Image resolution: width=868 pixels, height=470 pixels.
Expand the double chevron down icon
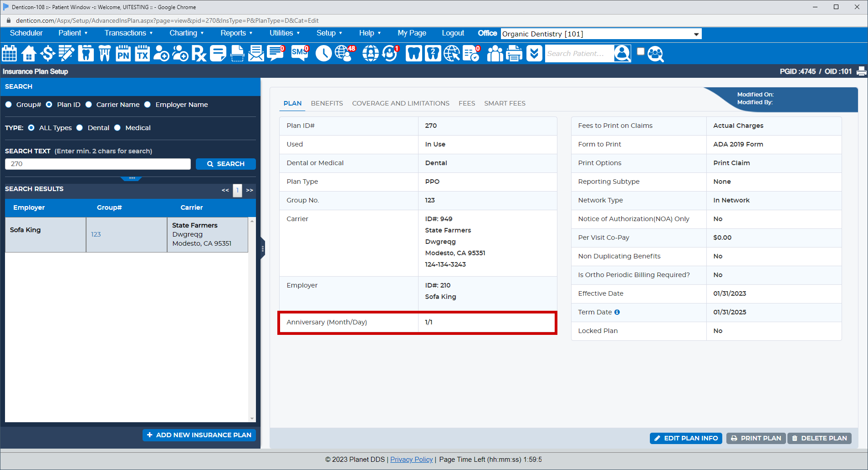534,54
